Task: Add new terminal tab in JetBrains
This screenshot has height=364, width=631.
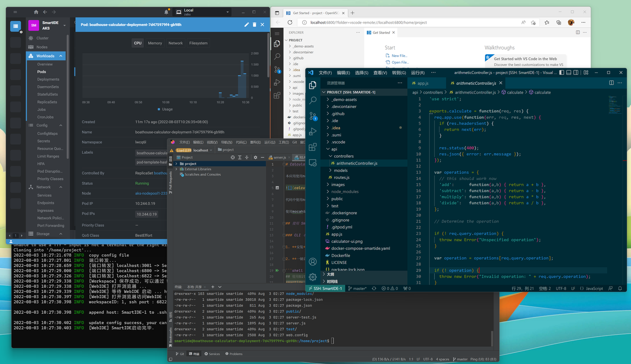Action: [213, 287]
